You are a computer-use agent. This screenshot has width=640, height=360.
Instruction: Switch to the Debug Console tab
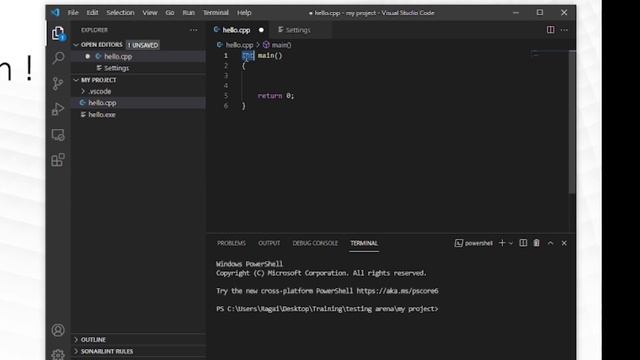(315, 243)
